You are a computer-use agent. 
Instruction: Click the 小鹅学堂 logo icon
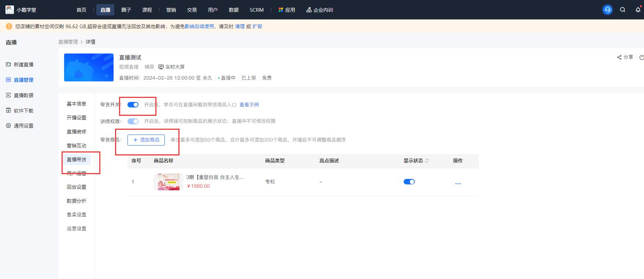10,10
